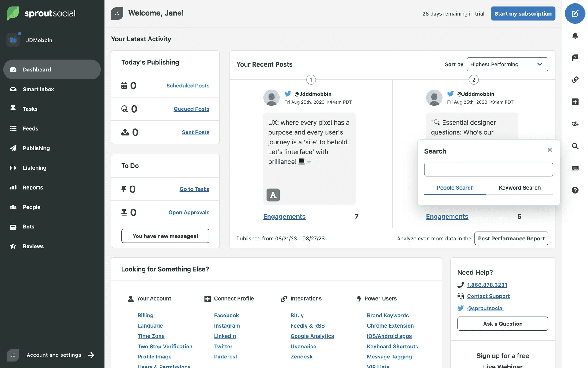Click the Compose pencil icon
This screenshot has width=588, height=368.
[575, 13]
